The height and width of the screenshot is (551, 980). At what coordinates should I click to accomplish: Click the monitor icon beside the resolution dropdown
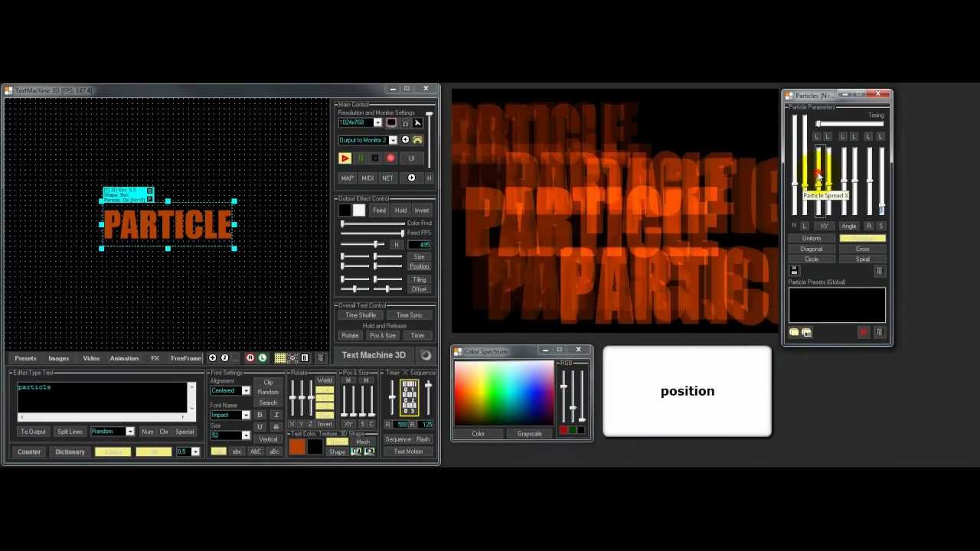click(391, 122)
